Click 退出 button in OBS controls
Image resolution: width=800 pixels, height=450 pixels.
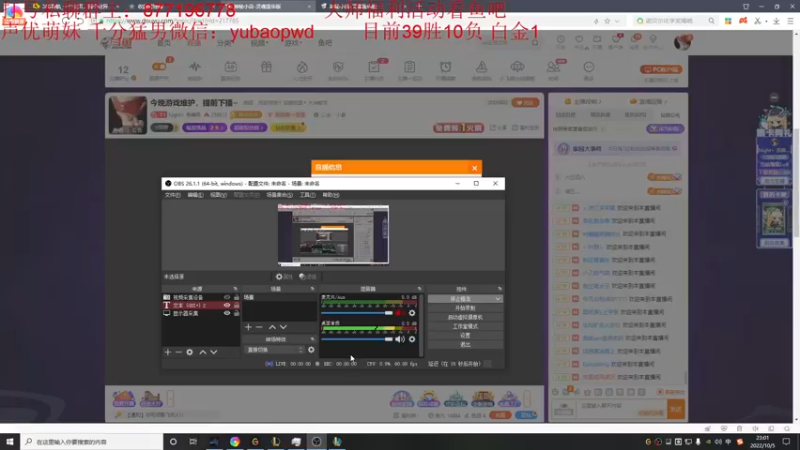pyautogui.click(x=465, y=345)
